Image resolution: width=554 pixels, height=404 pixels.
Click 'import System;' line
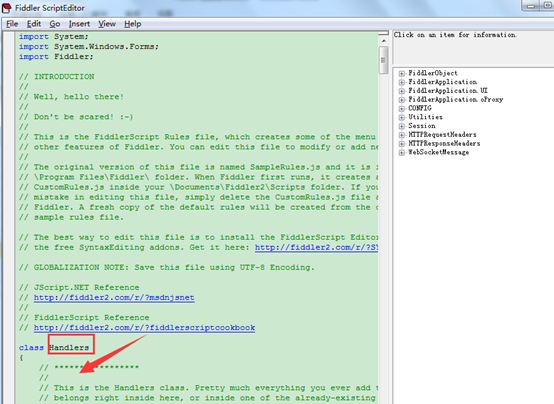pos(54,37)
